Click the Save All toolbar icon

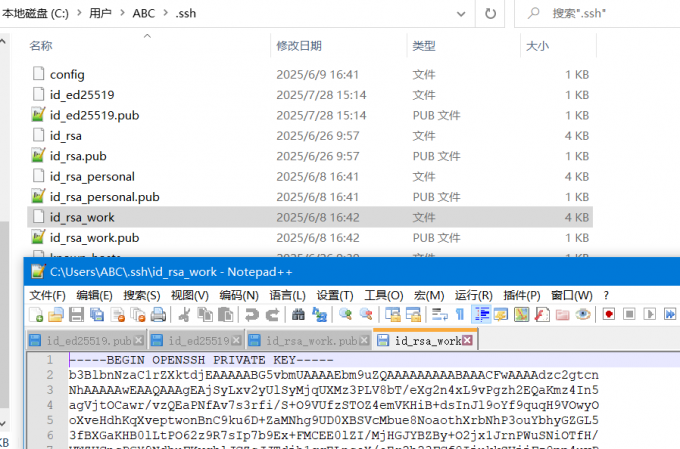(x=97, y=315)
